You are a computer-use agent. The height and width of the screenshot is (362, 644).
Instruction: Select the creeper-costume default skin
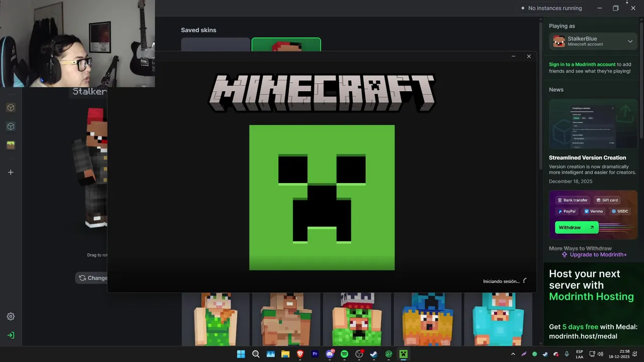click(x=357, y=319)
